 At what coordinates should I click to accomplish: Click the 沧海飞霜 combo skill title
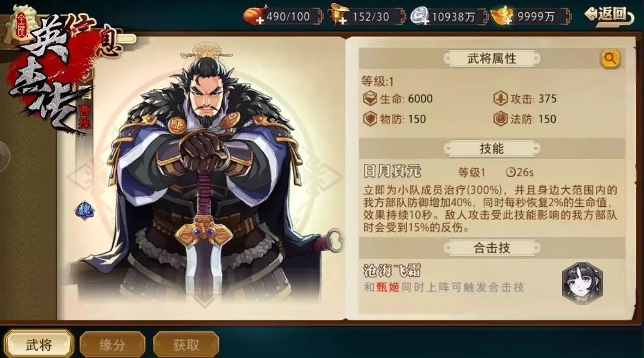pyautogui.click(x=392, y=270)
